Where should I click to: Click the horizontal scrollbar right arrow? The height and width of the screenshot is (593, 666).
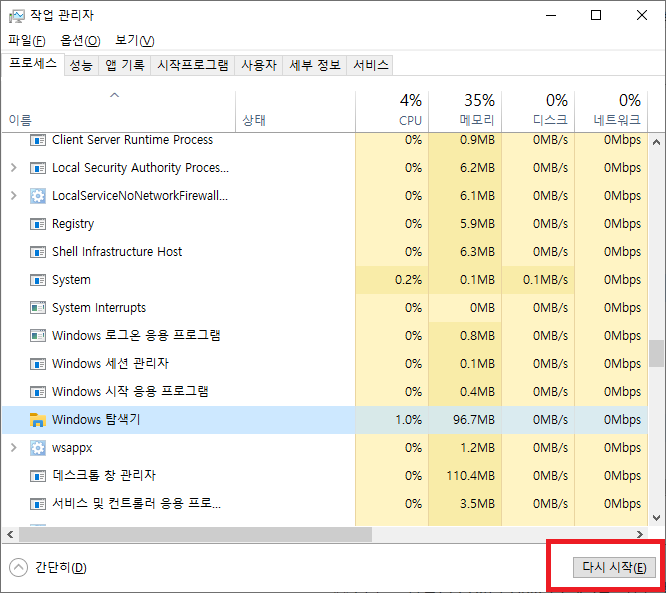[x=640, y=534]
